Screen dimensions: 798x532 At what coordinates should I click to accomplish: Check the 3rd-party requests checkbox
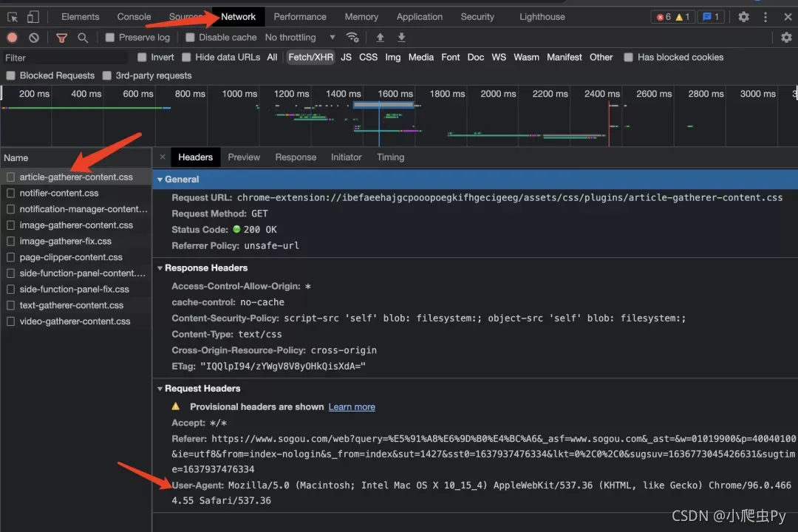click(107, 75)
